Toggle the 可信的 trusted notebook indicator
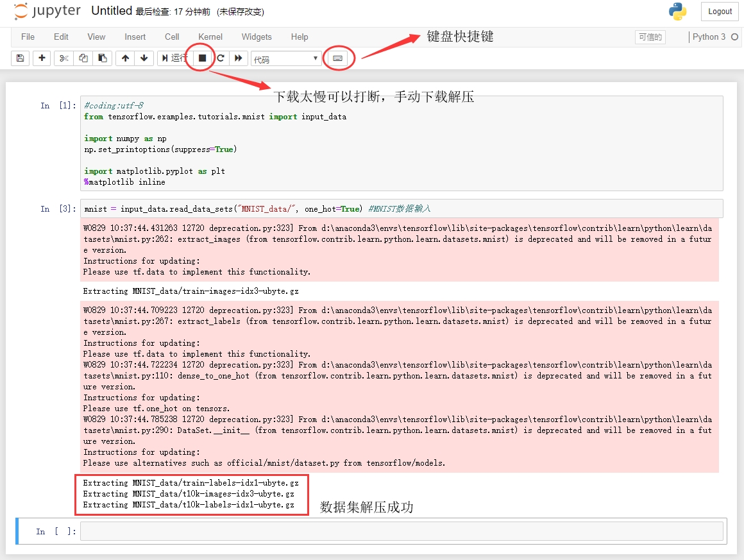 650,37
